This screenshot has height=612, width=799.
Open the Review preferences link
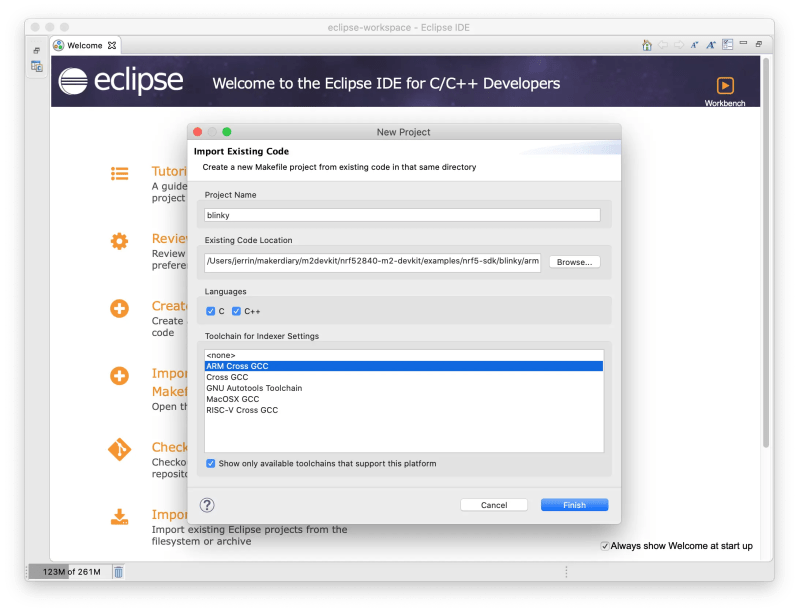169,238
